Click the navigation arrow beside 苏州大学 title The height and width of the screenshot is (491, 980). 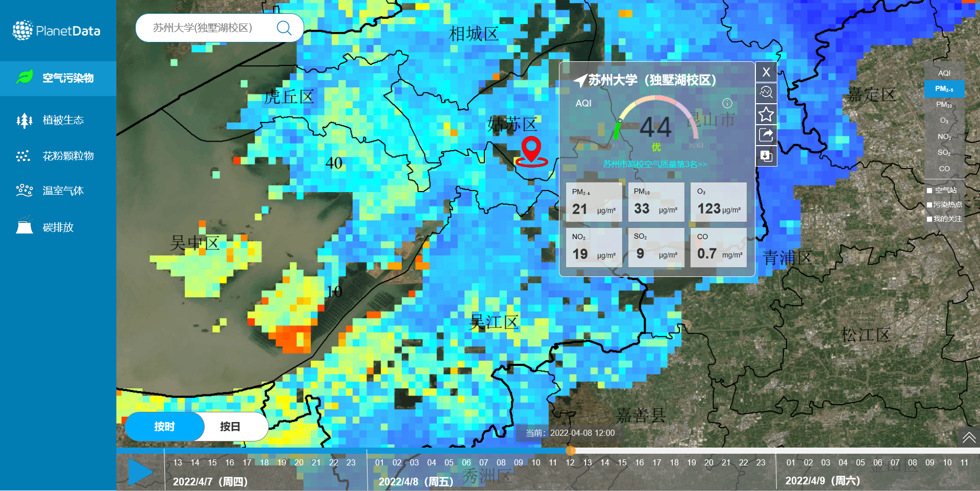point(580,80)
